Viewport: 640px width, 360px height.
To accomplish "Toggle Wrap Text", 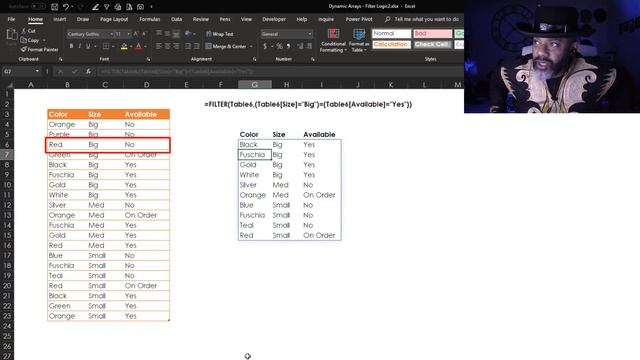I will (x=220, y=34).
